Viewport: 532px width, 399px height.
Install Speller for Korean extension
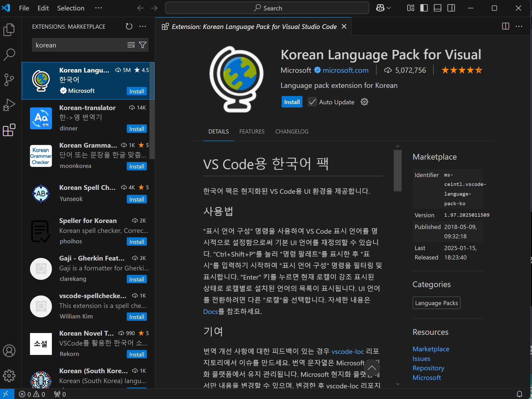pos(137,242)
